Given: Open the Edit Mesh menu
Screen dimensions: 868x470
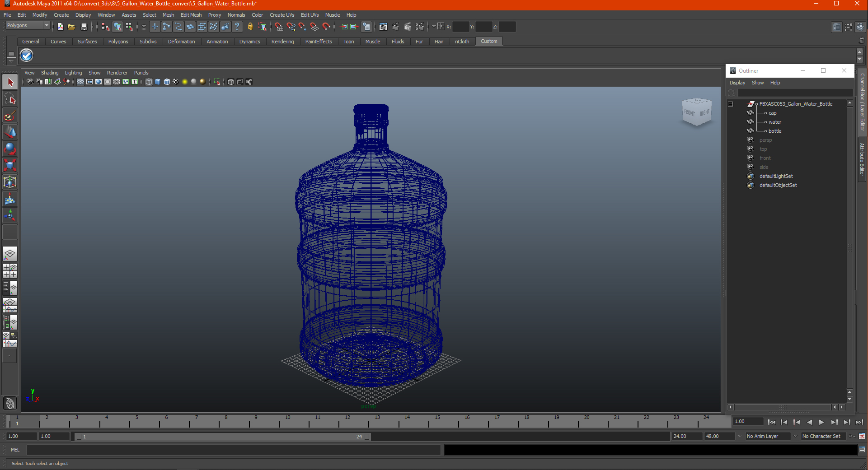Looking at the screenshot, I should tap(191, 15).
